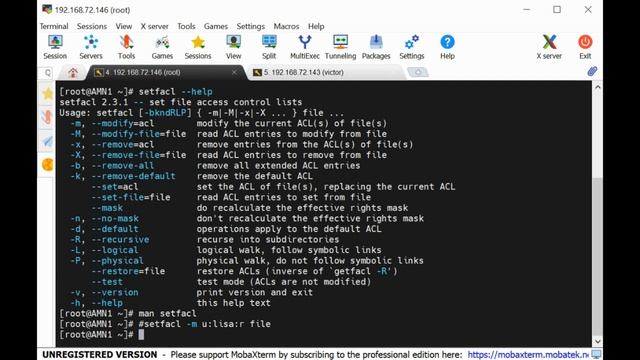
Task: Click terminal scrollbar up arrow
Action: pos(598,87)
